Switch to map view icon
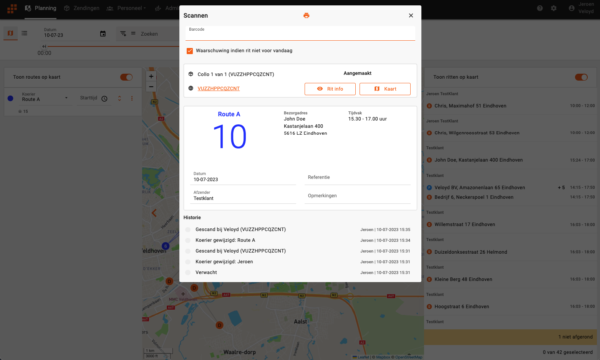Viewport: 600px width, 360px height. tap(10, 33)
